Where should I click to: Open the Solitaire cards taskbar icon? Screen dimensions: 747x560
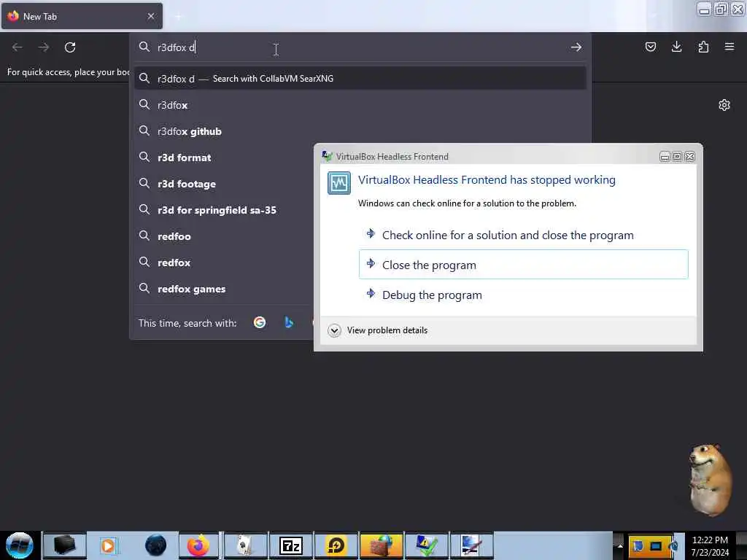pos(245,545)
